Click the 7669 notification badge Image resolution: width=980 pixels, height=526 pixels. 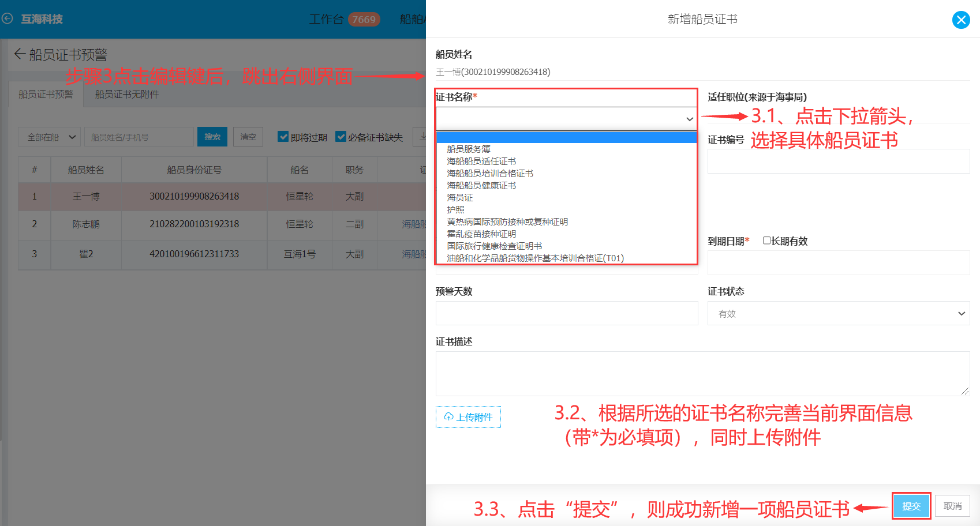pos(364,20)
